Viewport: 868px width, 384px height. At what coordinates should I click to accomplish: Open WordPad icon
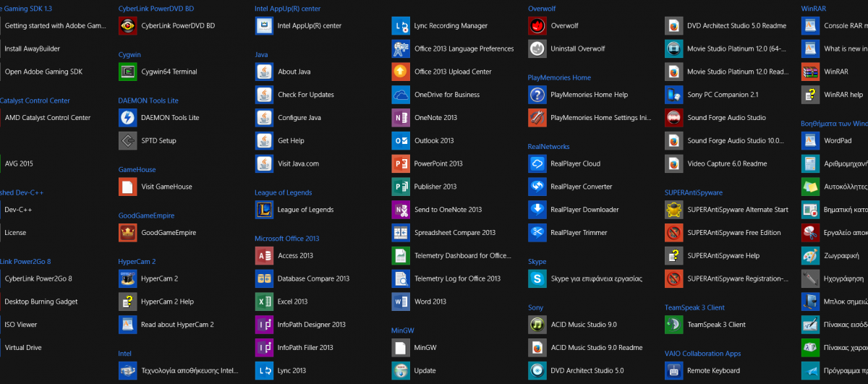[x=811, y=140]
